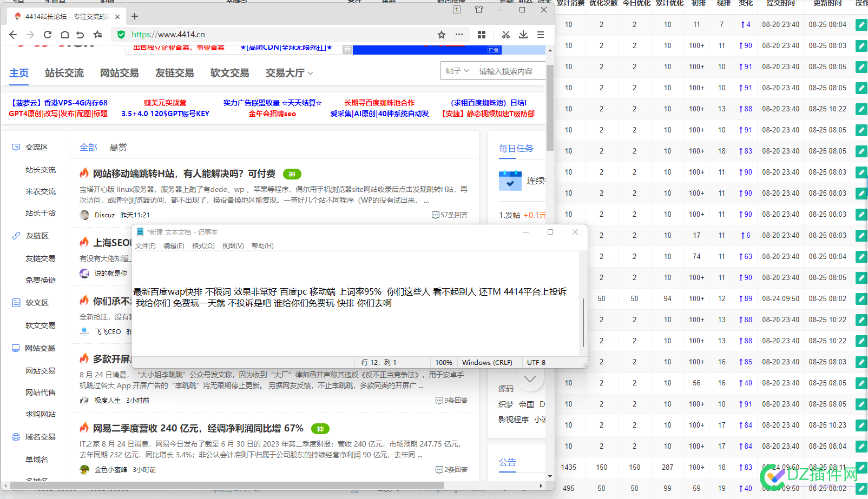Click the 长期寻百度蜘蛛池合作 ad link

coord(379,103)
